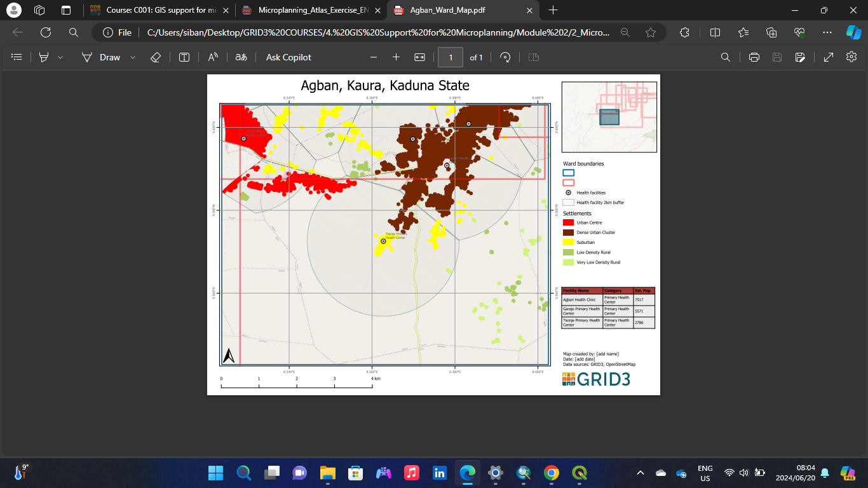Switch to Course C001 GIS support tab

point(159,10)
